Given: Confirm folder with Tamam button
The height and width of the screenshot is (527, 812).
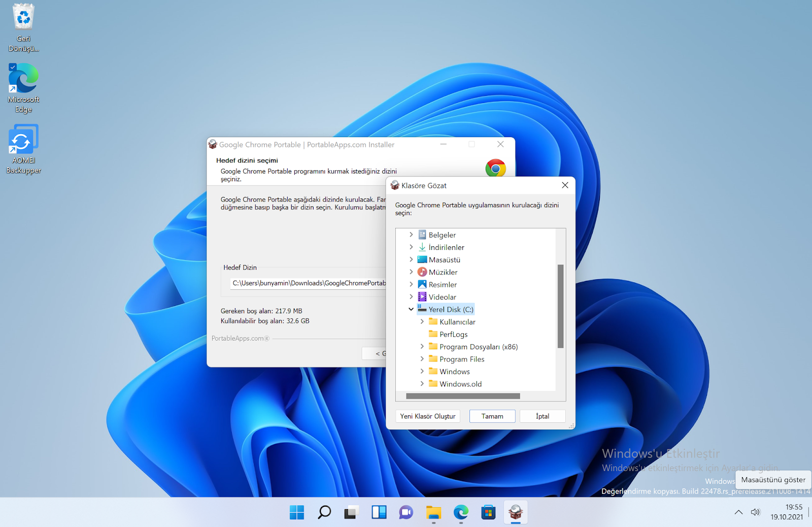Looking at the screenshot, I should click(492, 416).
